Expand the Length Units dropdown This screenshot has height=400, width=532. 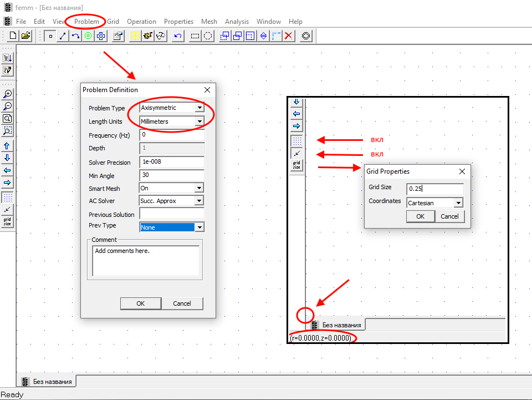(x=200, y=121)
